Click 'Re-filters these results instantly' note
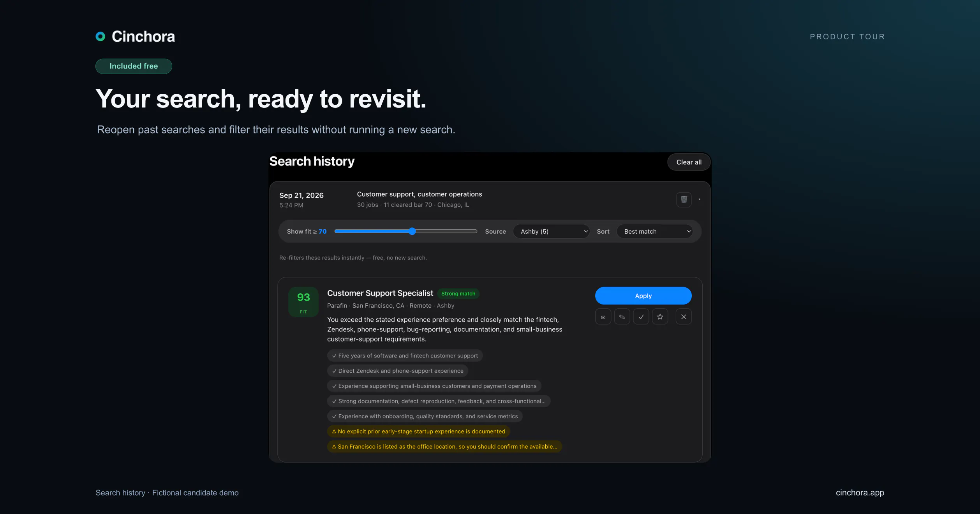 [x=353, y=258]
